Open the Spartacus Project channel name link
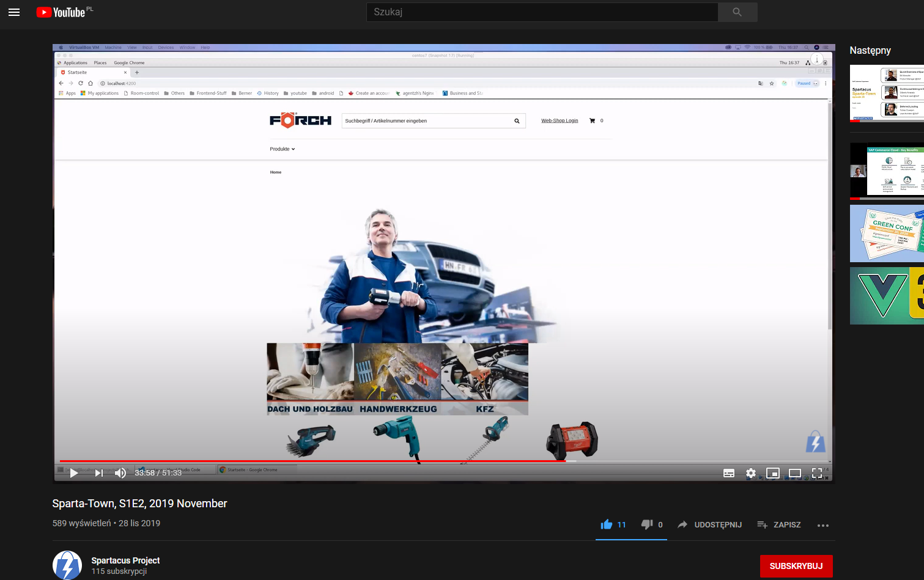 125,560
